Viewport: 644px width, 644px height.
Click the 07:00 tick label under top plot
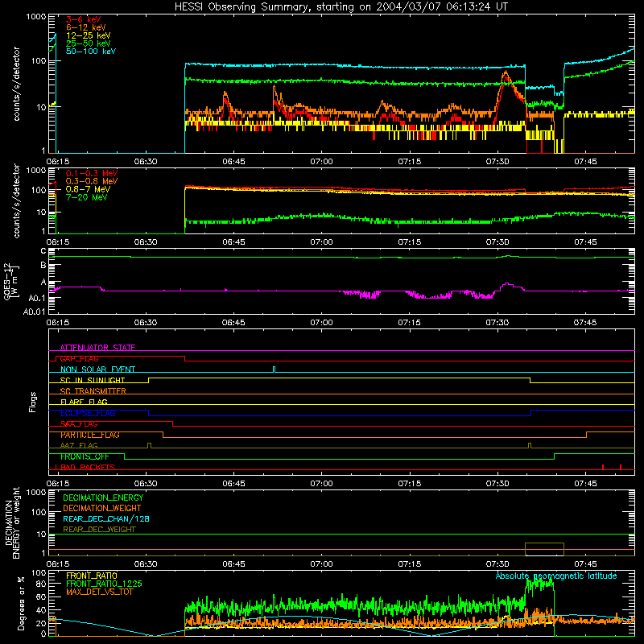tap(321, 162)
